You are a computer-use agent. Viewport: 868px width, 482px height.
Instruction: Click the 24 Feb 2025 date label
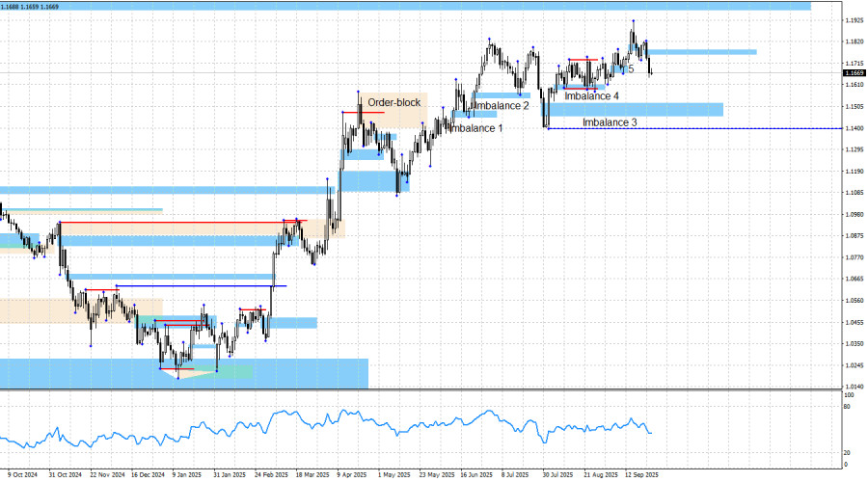tap(270, 474)
